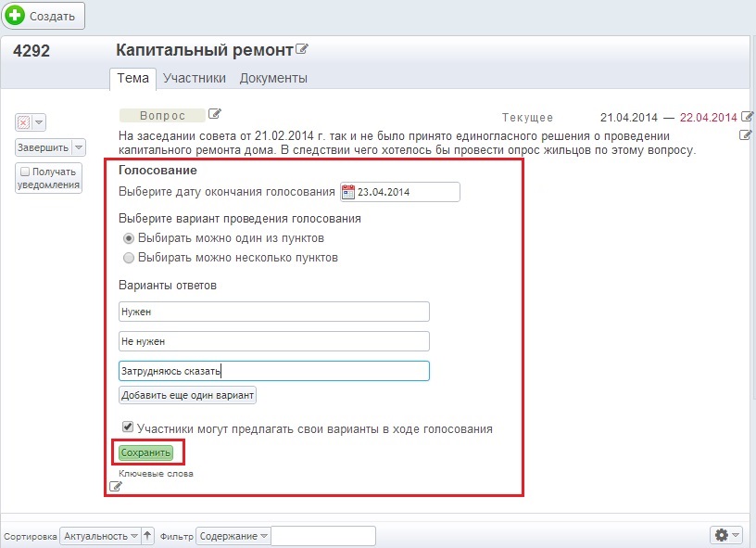Click the end date 22.04.2014

click(708, 117)
